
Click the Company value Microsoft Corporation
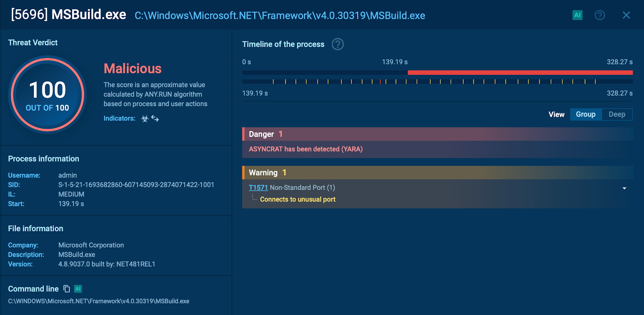point(91,245)
